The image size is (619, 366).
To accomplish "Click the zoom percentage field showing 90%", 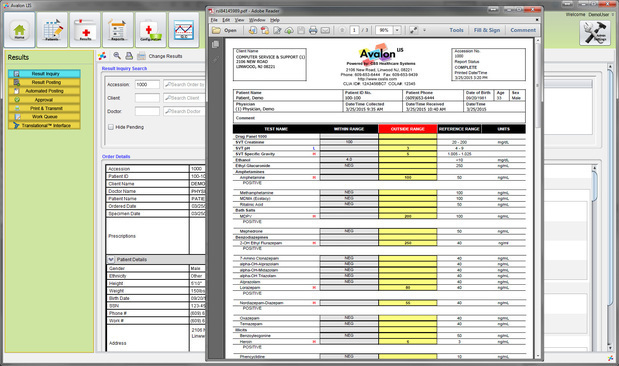I will (x=384, y=30).
